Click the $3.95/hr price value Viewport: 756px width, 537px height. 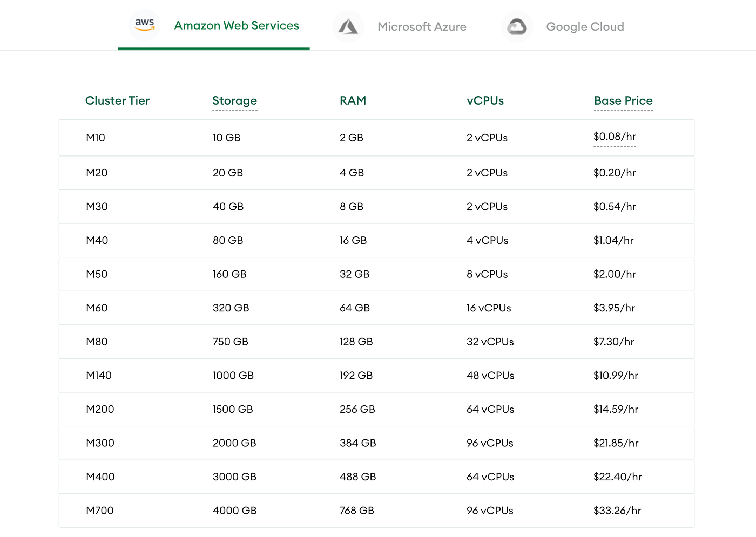(614, 308)
